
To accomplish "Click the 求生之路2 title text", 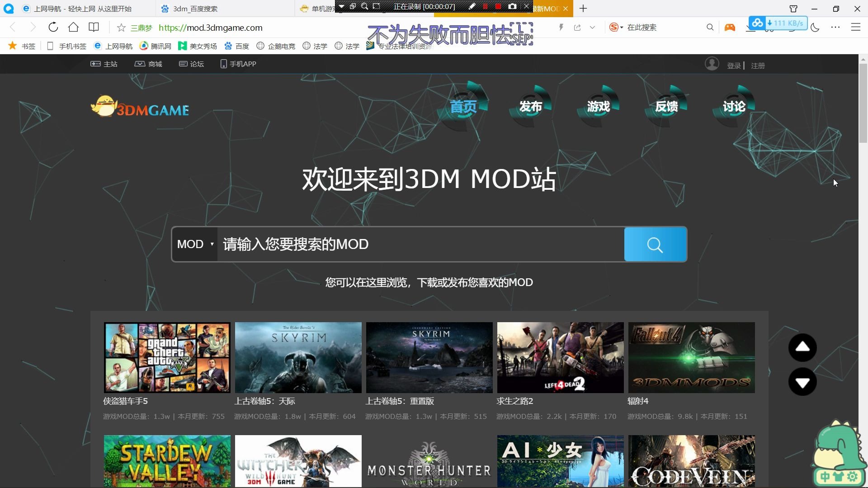I will 515,401.
